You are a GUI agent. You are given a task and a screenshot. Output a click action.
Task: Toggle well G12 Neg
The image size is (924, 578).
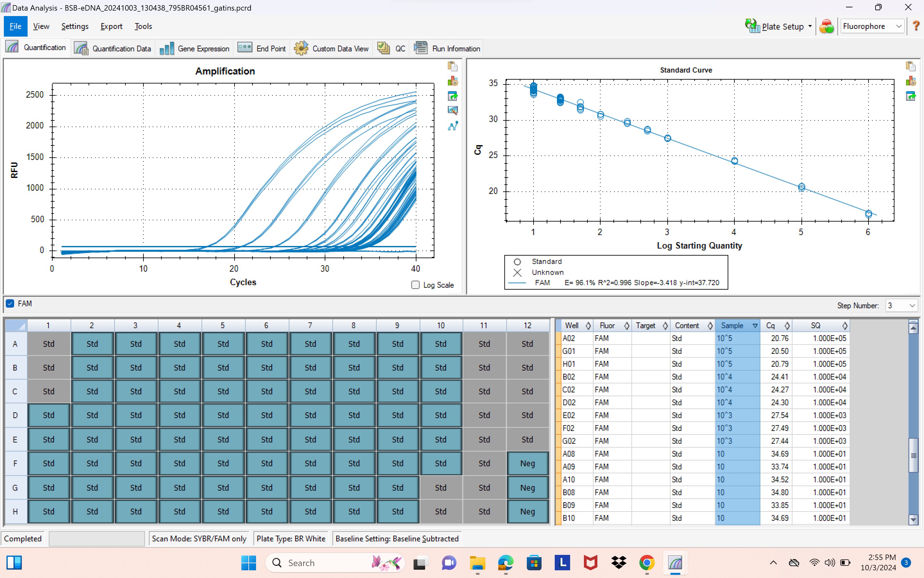pyautogui.click(x=528, y=488)
